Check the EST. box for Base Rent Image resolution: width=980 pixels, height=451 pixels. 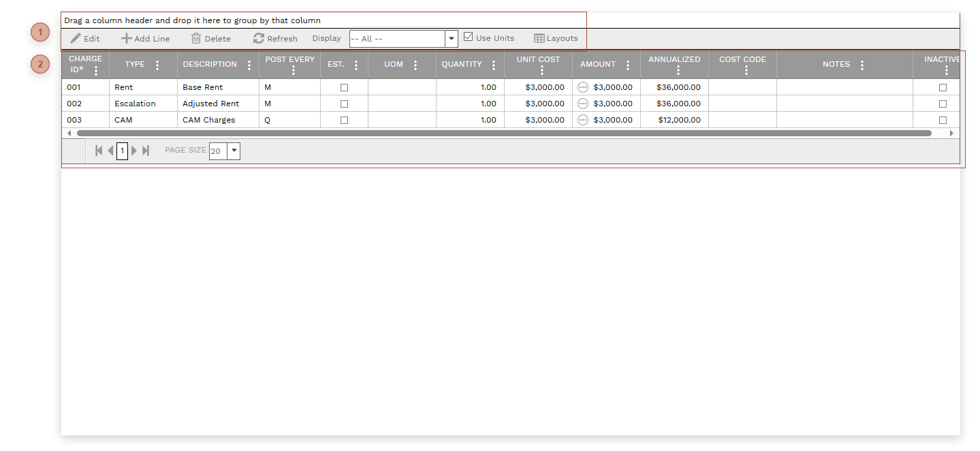(344, 87)
